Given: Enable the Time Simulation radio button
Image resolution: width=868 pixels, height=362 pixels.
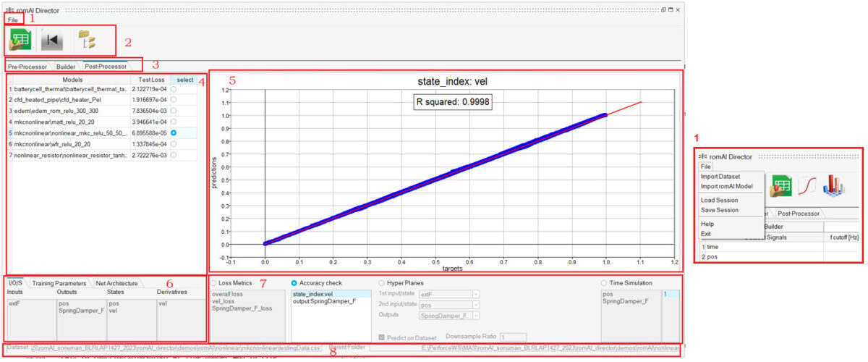Looking at the screenshot, I should coord(605,282).
